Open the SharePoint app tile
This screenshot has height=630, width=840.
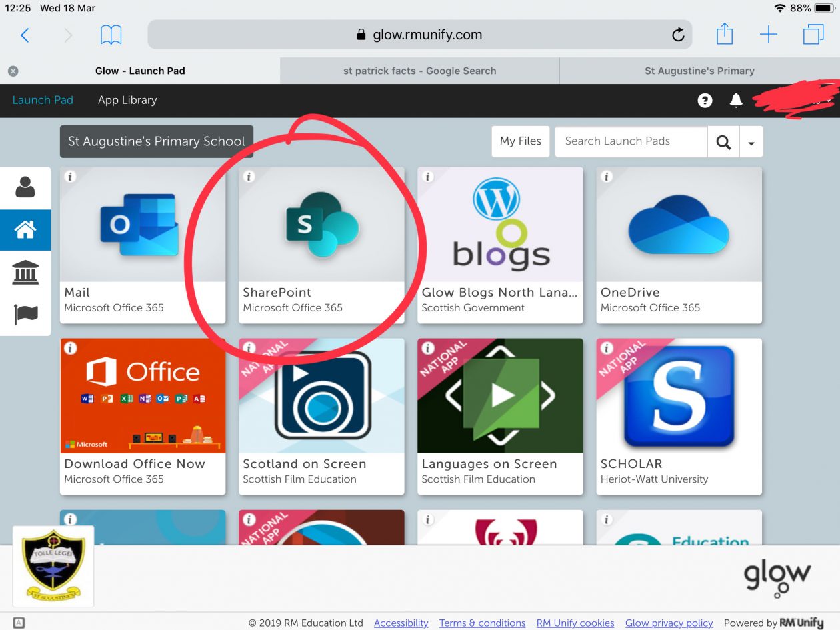321,245
